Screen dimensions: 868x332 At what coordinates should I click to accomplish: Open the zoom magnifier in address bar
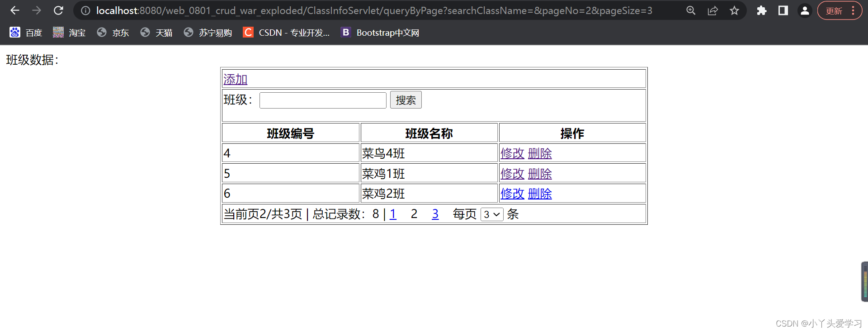click(x=691, y=10)
